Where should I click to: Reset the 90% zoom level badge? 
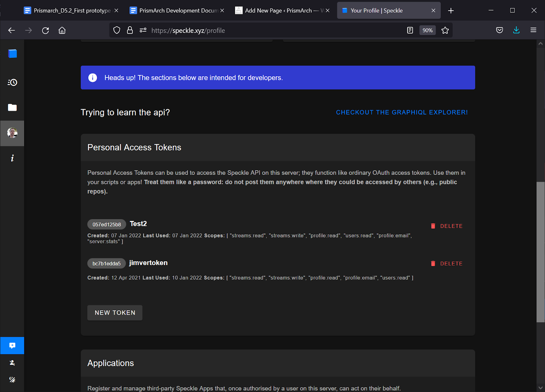[x=427, y=30]
